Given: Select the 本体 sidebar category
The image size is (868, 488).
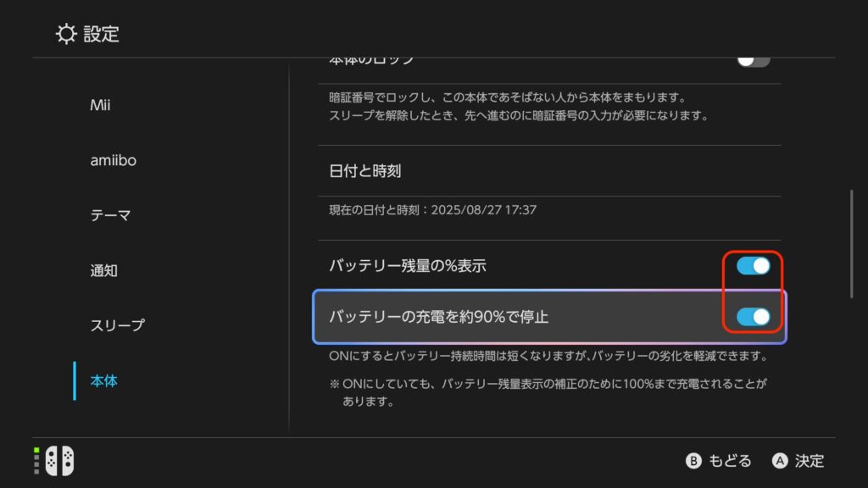Looking at the screenshot, I should [103, 380].
